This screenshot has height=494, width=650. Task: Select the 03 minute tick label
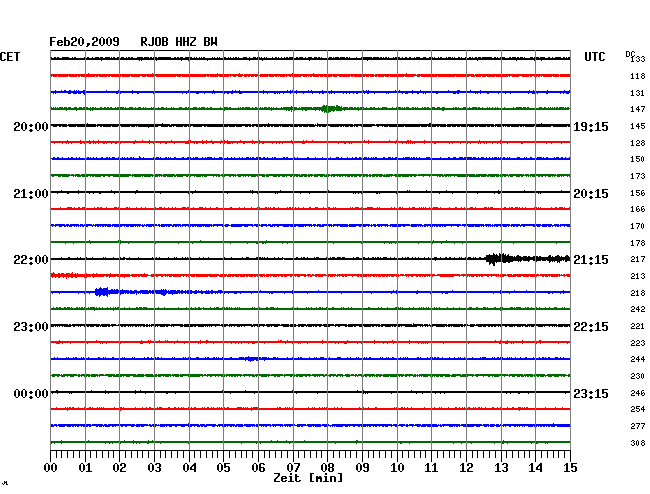pos(154,468)
